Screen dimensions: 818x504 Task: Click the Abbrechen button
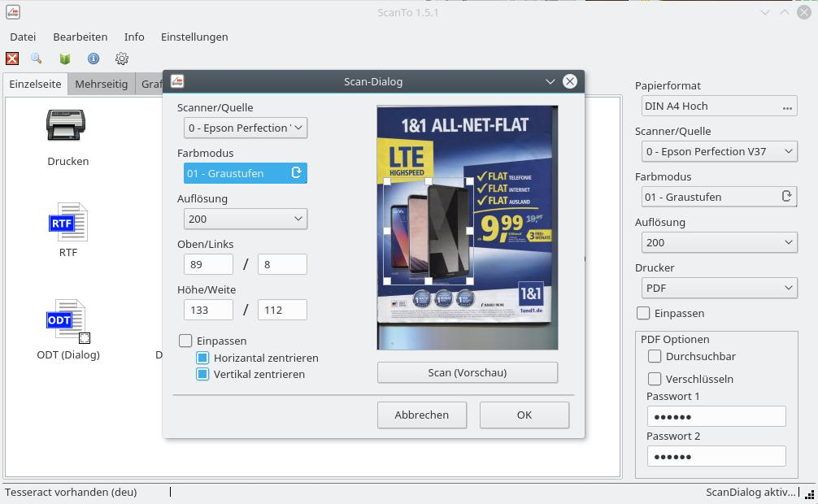tap(421, 415)
